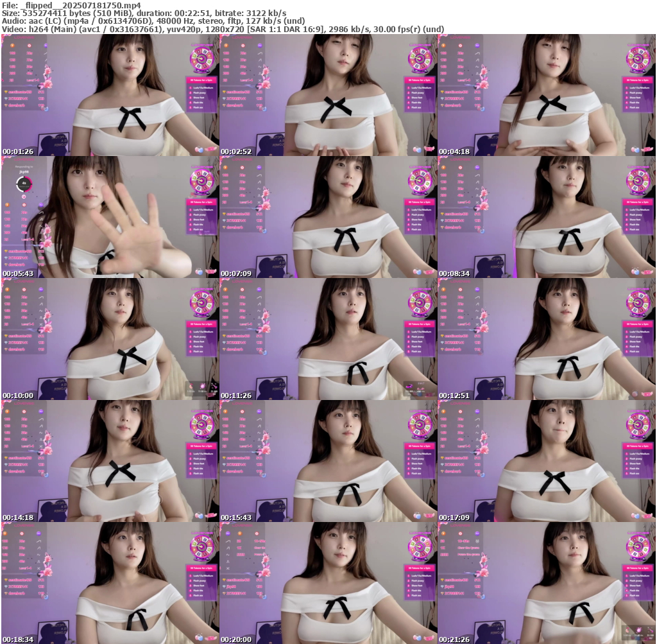This screenshot has width=657, height=644.
Task: Select the frame timestamped 00:20:00
Action: coord(328,583)
